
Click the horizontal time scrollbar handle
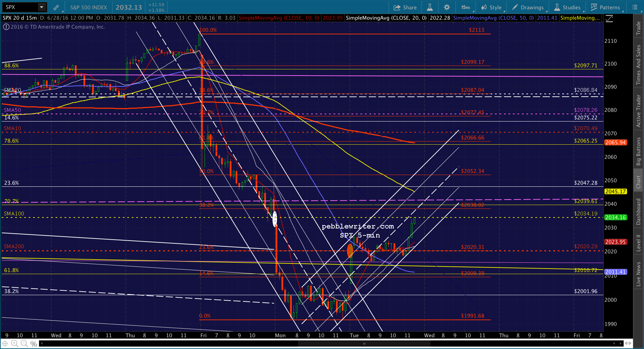pos(364,343)
